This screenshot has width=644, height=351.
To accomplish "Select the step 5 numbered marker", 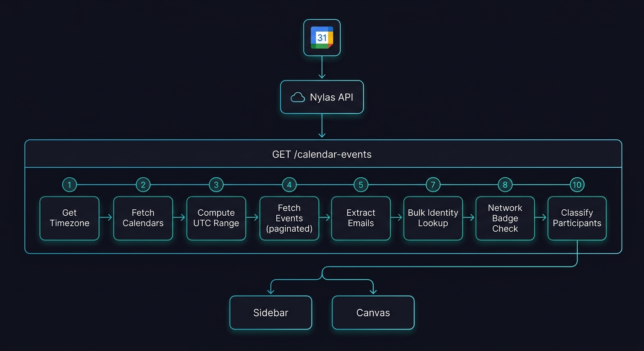I will coord(360,185).
